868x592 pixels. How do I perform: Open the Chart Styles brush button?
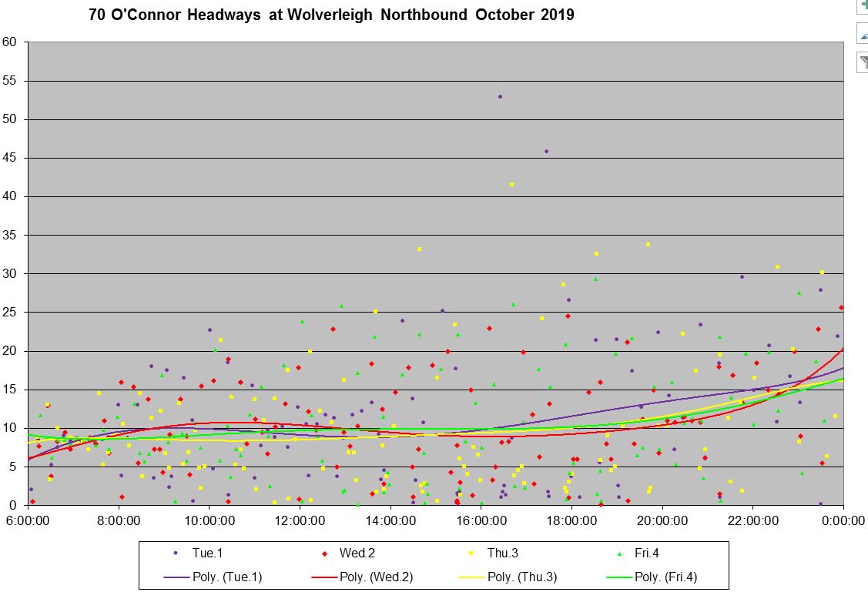(863, 34)
